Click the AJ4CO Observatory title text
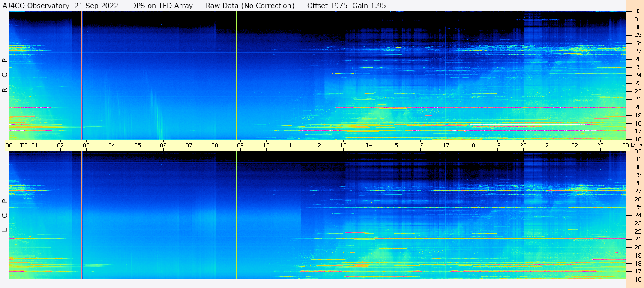 tap(36, 6)
